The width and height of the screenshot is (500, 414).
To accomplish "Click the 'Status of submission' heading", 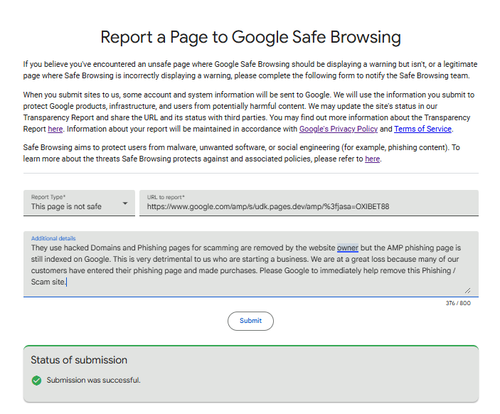I will pyautogui.click(x=79, y=360).
